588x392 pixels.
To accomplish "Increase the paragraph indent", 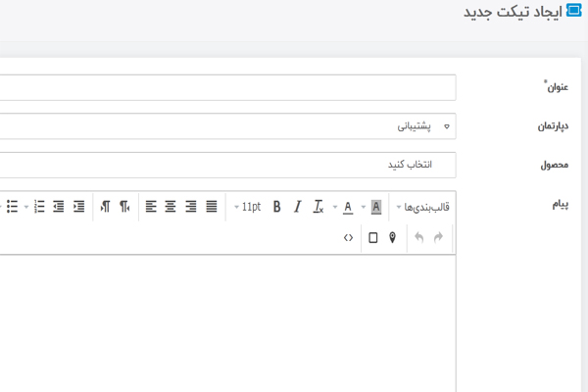I will 78,207.
